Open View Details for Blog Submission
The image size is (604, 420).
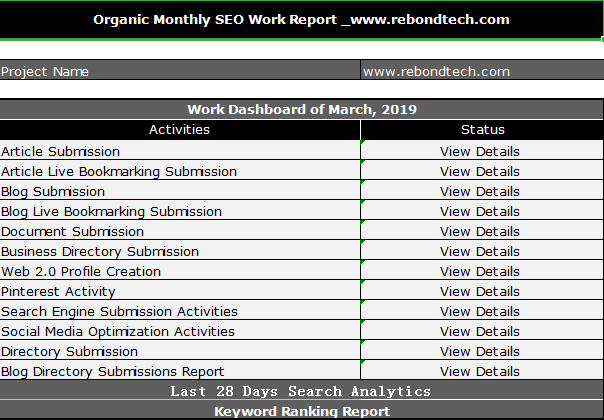click(480, 191)
